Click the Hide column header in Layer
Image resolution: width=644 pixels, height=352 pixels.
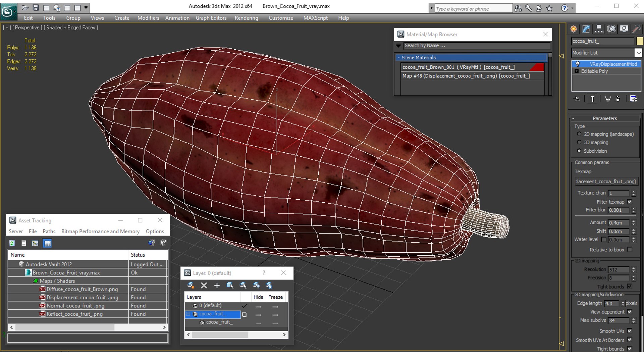click(258, 297)
